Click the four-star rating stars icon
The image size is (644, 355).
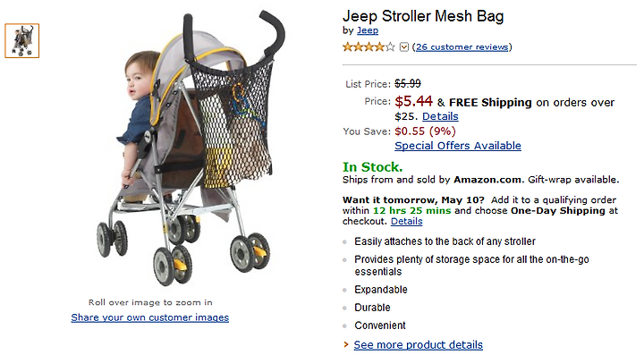(369, 47)
